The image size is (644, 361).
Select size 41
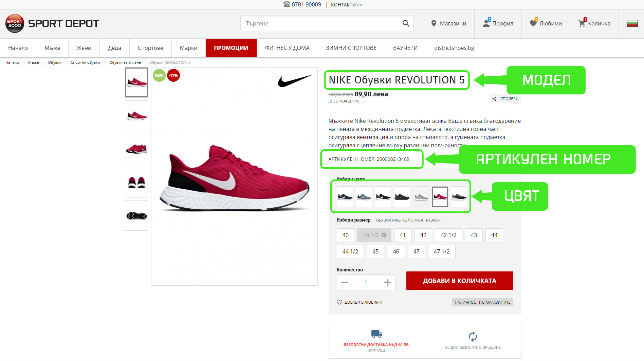pyautogui.click(x=403, y=235)
